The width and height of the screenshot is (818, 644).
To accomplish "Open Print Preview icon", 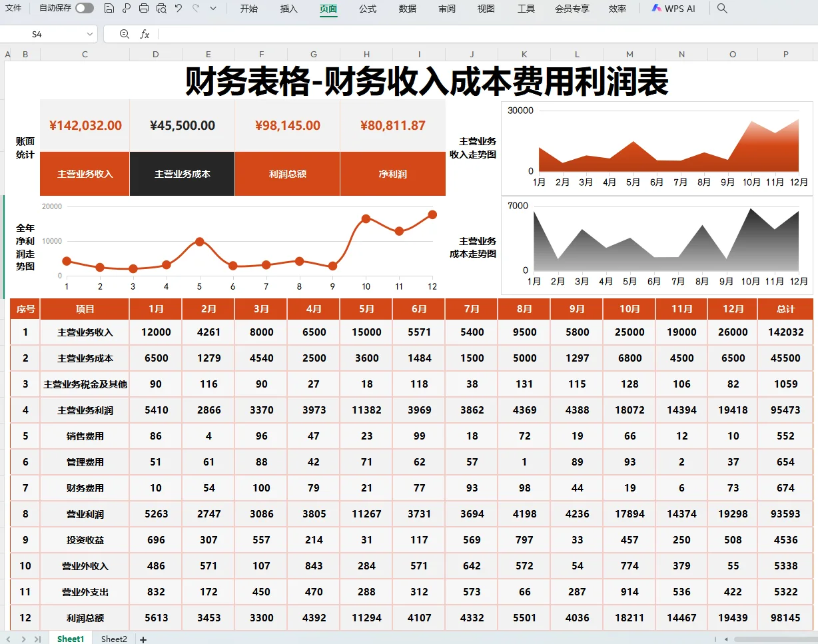I will (x=161, y=9).
